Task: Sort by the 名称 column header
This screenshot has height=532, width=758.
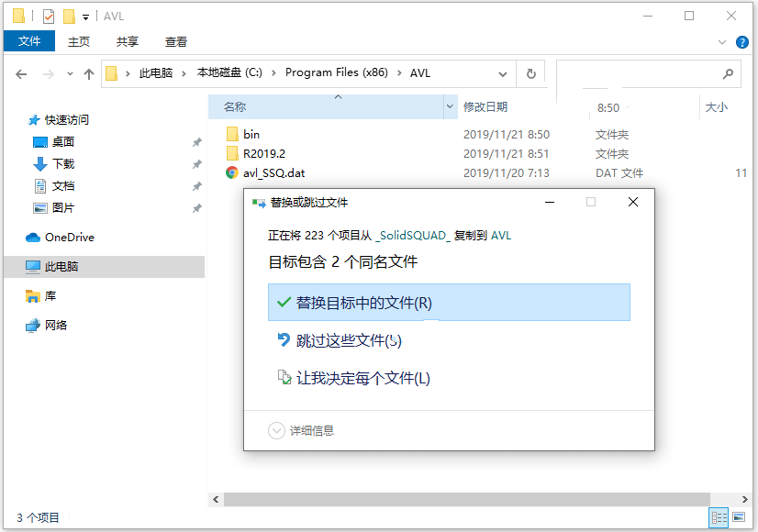Action: point(326,106)
